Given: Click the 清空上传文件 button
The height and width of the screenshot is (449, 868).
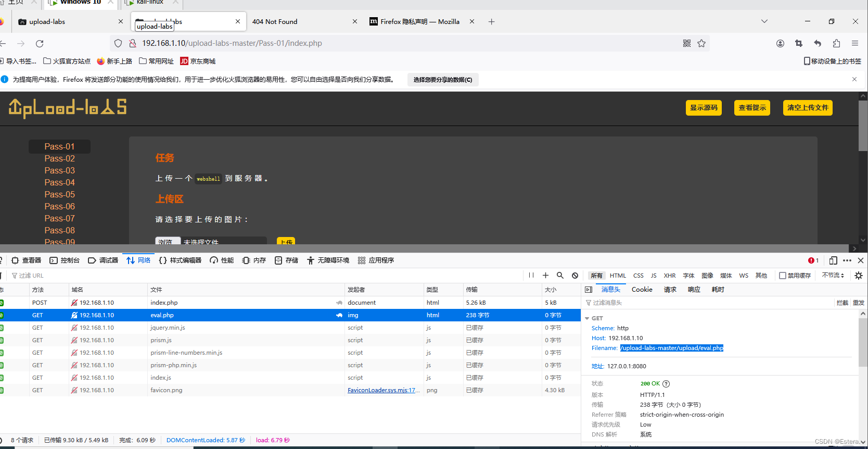Looking at the screenshot, I should click(808, 108).
